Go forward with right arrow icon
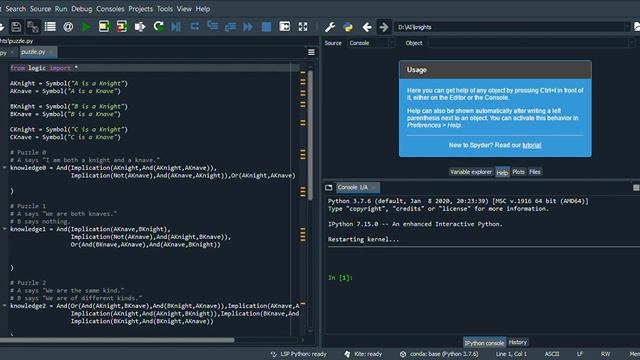This screenshot has width=640, height=360. pos(384,27)
